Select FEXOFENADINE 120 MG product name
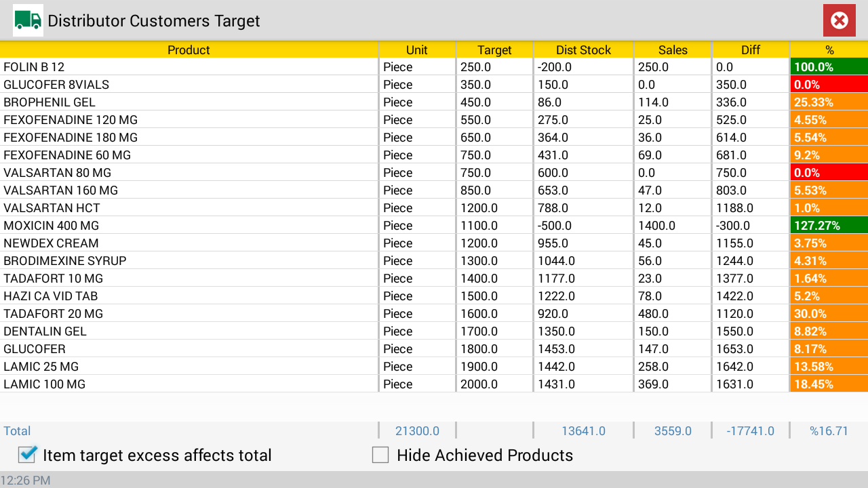The height and width of the screenshot is (488, 868). click(71, 119)
